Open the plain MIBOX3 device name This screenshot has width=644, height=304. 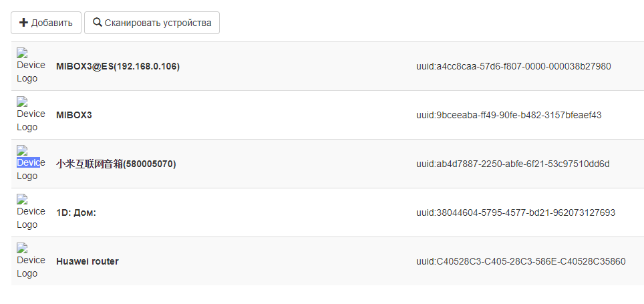click(x=73, y=115)
